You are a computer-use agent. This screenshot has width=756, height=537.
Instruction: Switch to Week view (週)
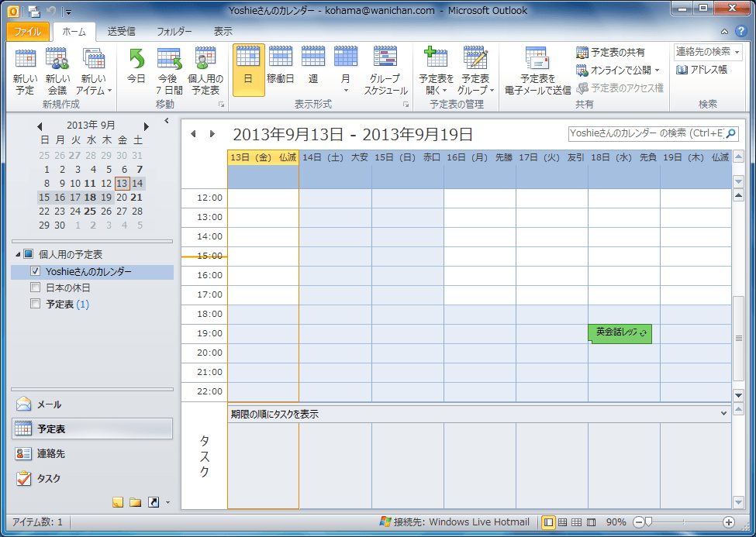pyautogui.click(x=313, y=67)
